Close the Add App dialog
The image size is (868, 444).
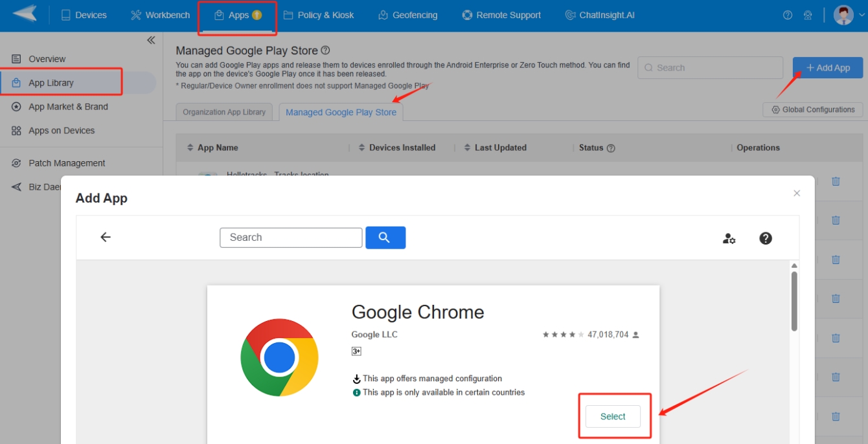[797, 193]
